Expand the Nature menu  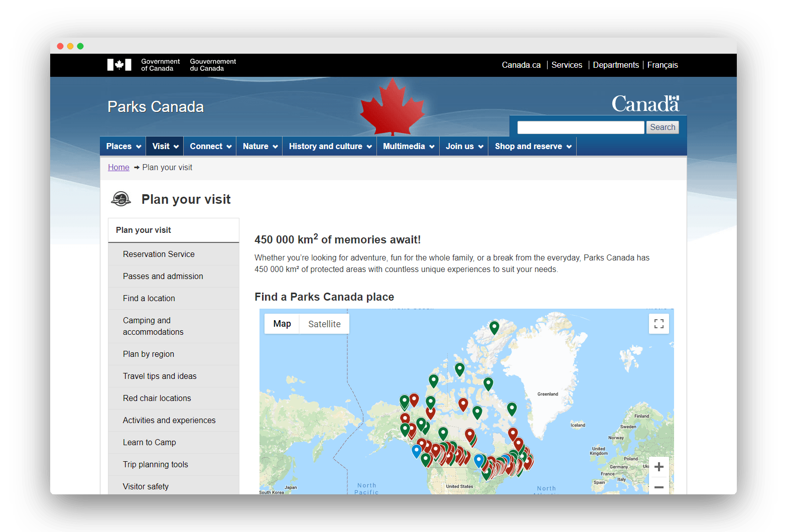point(260,146)
